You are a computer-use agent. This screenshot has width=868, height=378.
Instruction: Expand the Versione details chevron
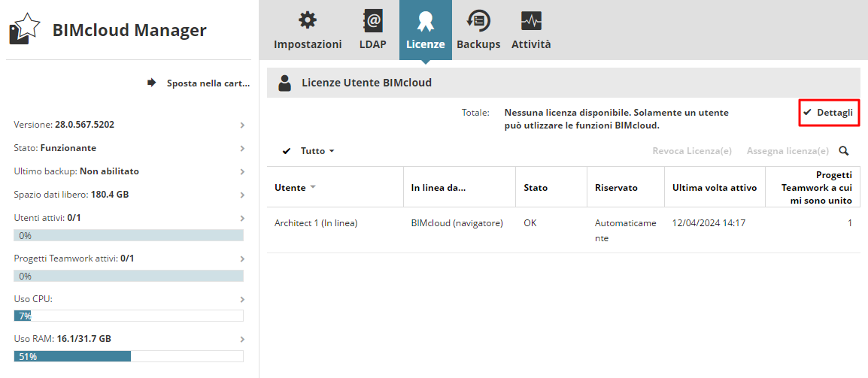pyautogui.click(x=242, y=125)
